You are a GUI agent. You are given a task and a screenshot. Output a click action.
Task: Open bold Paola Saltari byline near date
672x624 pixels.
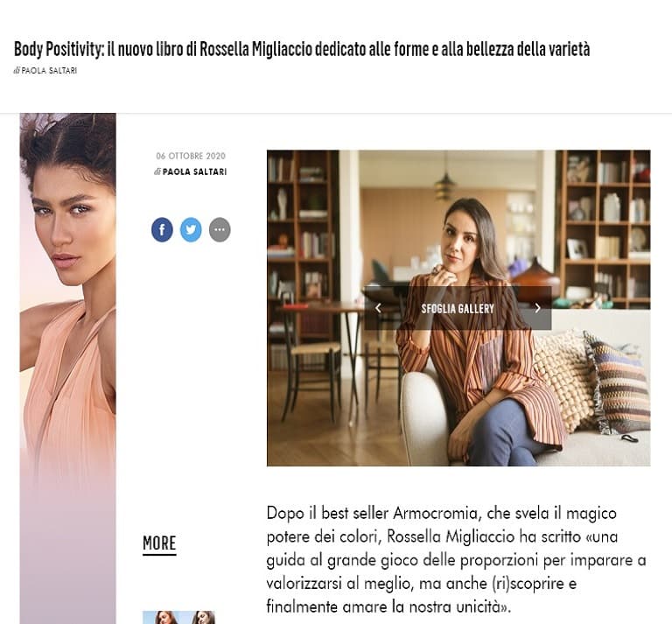(194, 172)
